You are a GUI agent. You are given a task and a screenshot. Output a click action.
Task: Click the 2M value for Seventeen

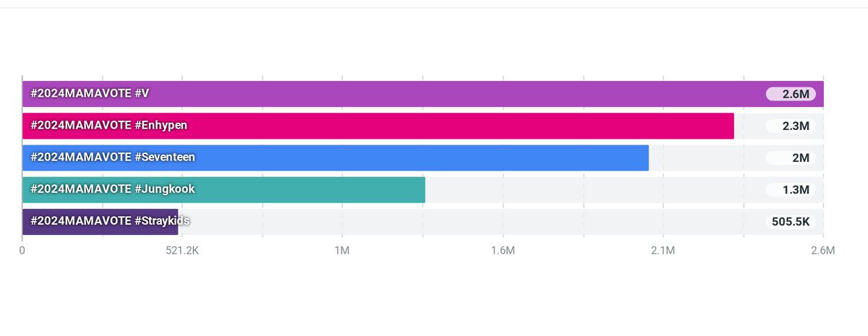tap(791, 158)
